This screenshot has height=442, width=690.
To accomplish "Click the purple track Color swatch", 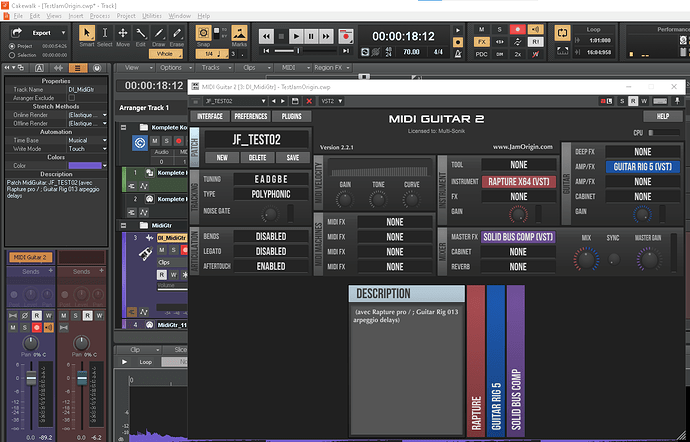I will 84,166.
